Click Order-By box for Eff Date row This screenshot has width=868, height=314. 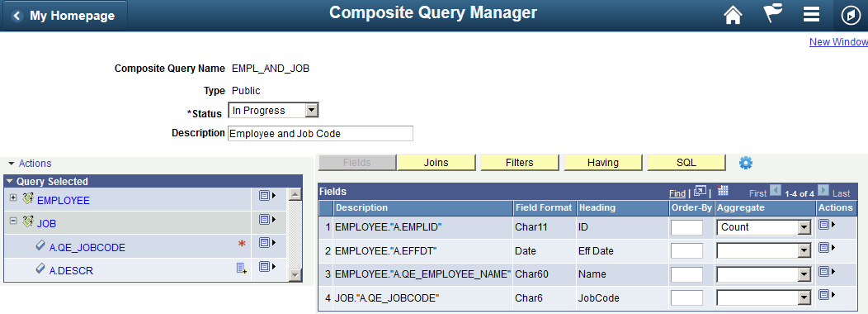[686, 251]
